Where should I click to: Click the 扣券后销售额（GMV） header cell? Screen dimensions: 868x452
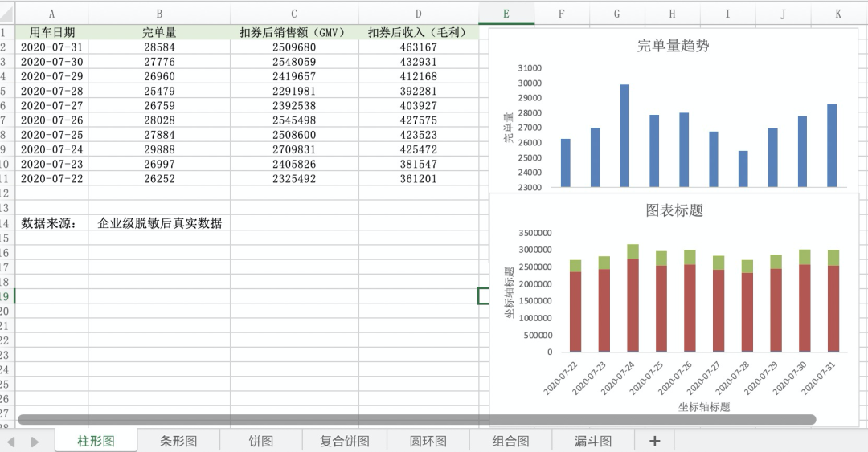pyautogui.click(x=294, y=32)
